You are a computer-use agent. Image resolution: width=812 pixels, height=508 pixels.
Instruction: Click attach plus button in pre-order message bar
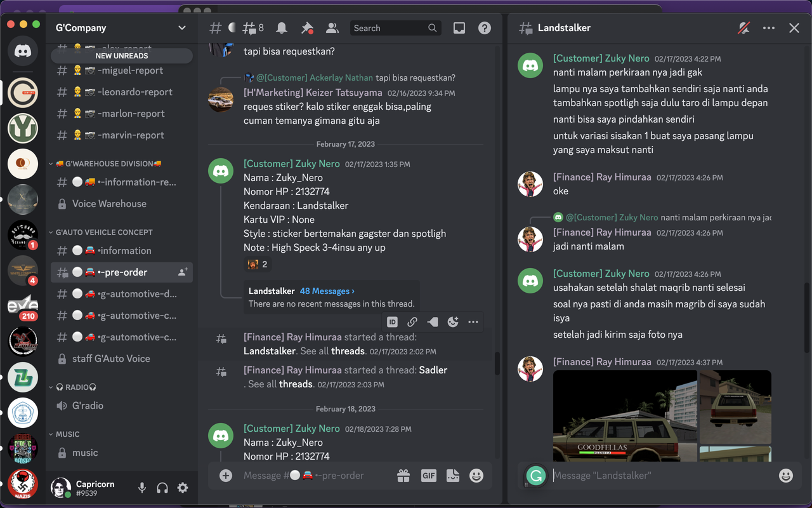[x=226, y=476]
